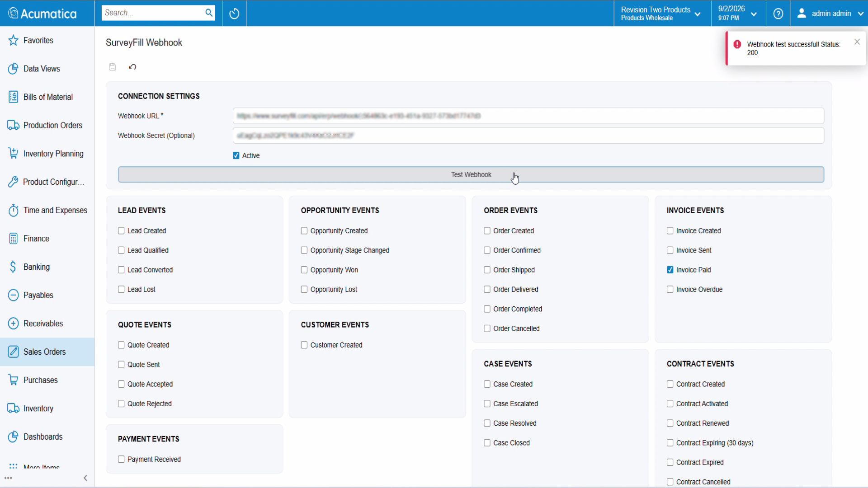Uncheck the Active checkbox
Screen dimensions: 868x488
pyautogui.click(x=236, y=155)
